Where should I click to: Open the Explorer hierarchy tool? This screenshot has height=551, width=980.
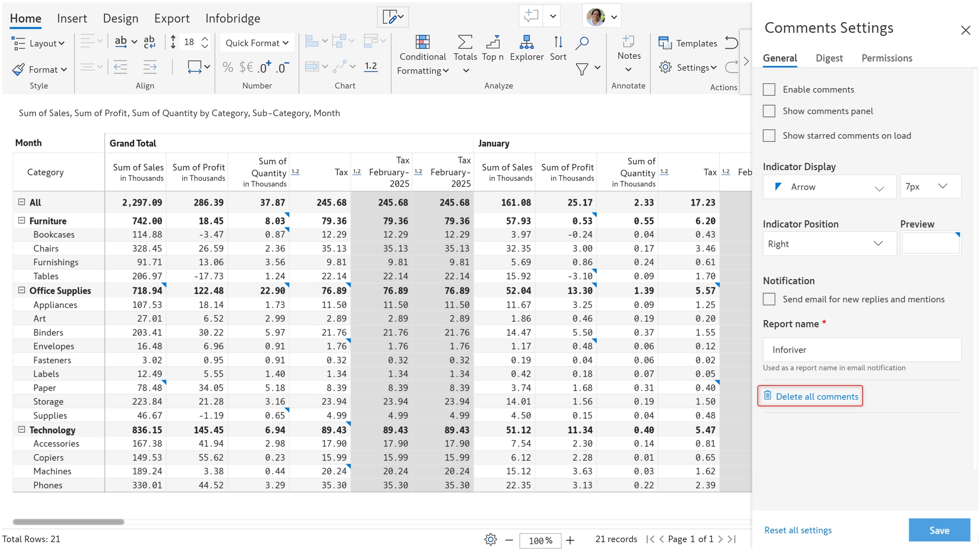(x=526, y=43)
